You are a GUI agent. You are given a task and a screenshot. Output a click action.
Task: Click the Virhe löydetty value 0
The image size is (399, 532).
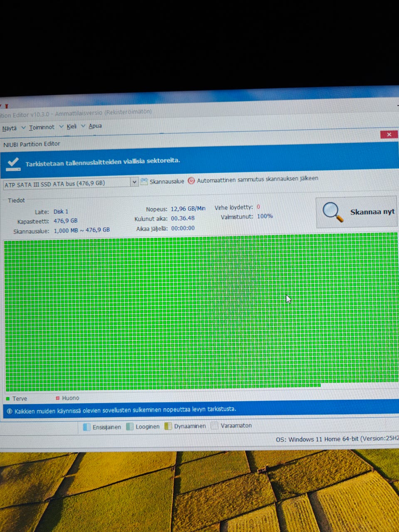click(x=258, y=207)
